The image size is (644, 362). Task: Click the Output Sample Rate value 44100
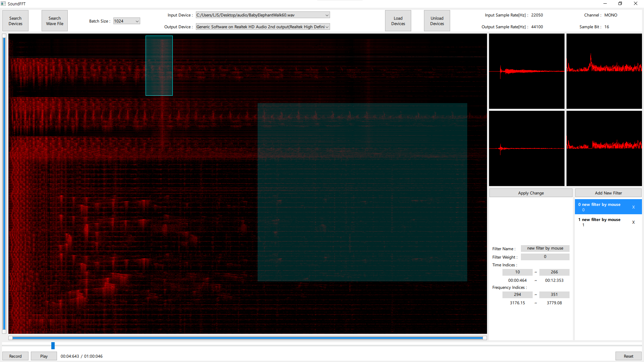pyautogui.click(x=537, y=27)
